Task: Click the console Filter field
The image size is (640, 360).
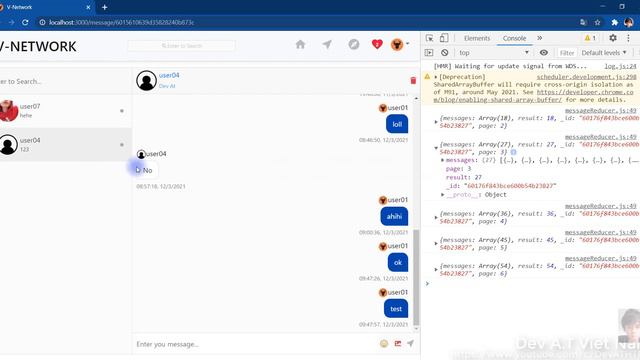Action: 567,53
